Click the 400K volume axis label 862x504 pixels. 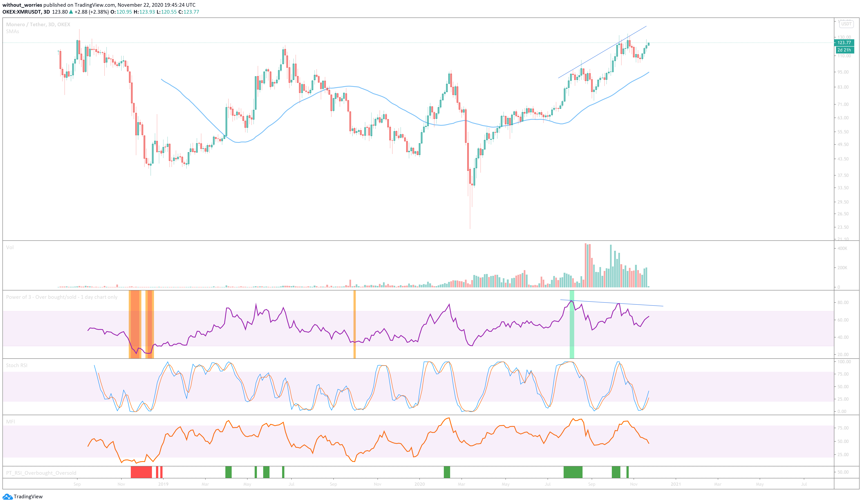coord(842,248)
